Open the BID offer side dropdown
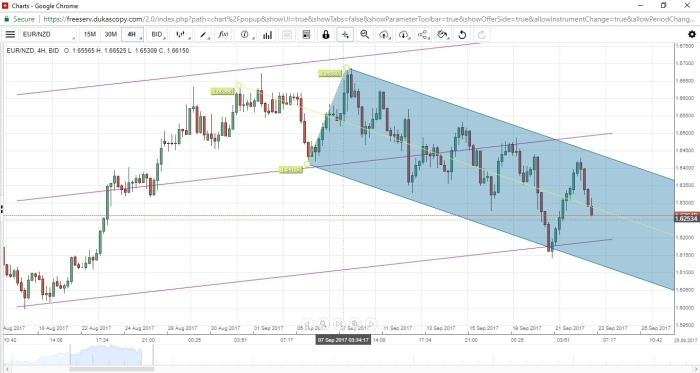This screenshot has width=700, height=373. (158, 34)
